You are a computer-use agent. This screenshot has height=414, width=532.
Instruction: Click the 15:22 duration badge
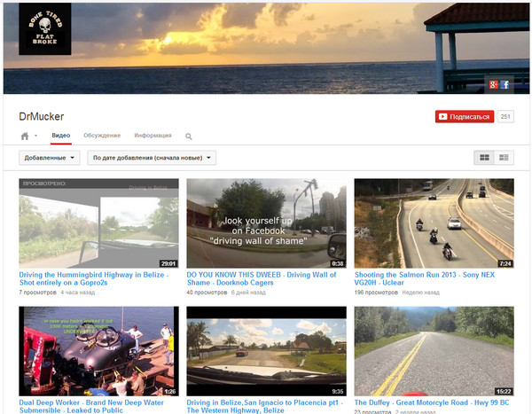(x=504, y=392)
